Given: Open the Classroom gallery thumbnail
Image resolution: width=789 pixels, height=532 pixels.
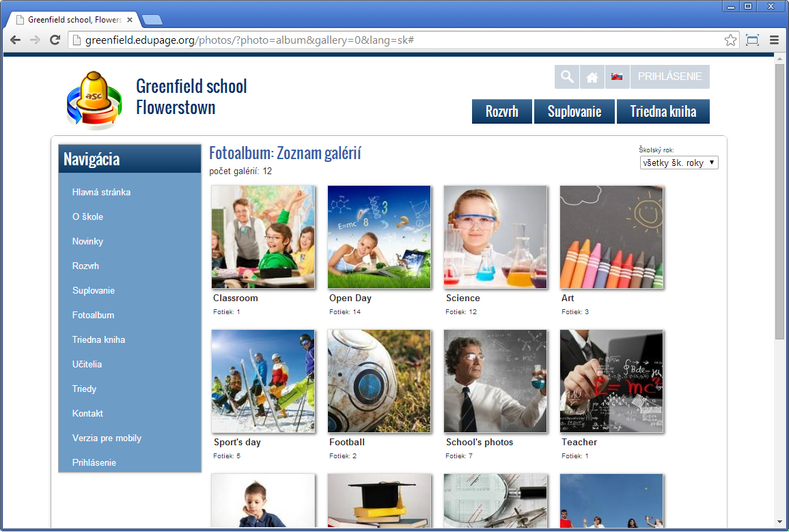Looking at the screenshot, I should (263, 237).
